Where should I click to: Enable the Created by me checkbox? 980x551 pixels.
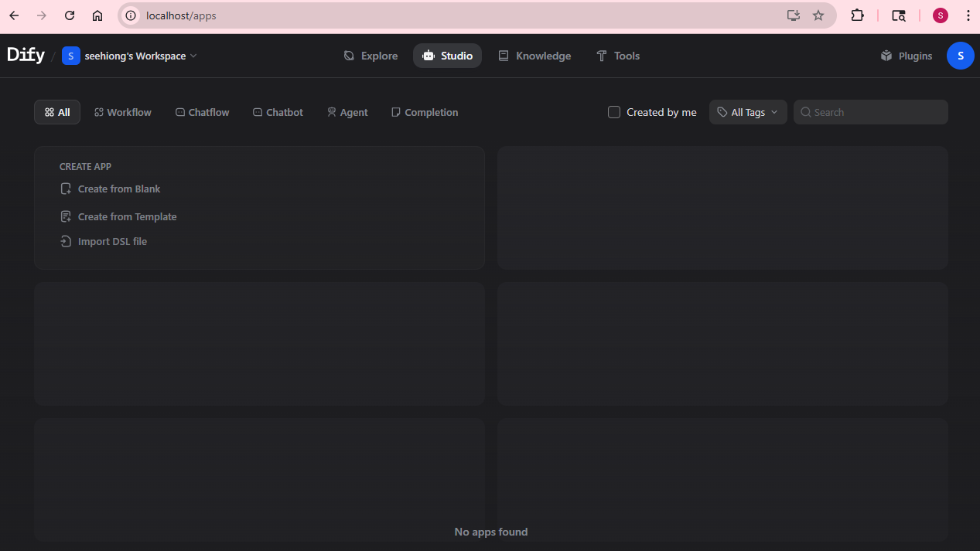(614, 112)
